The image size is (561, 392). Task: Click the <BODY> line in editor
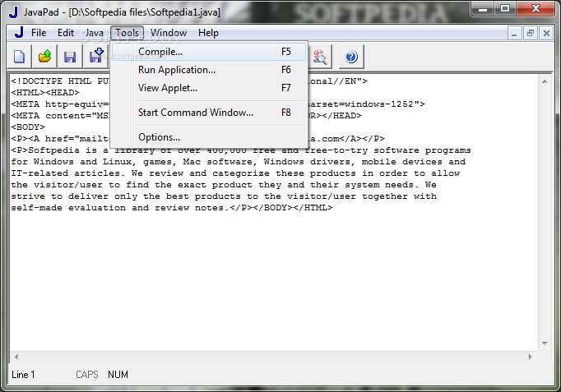(x=28, y=127)
